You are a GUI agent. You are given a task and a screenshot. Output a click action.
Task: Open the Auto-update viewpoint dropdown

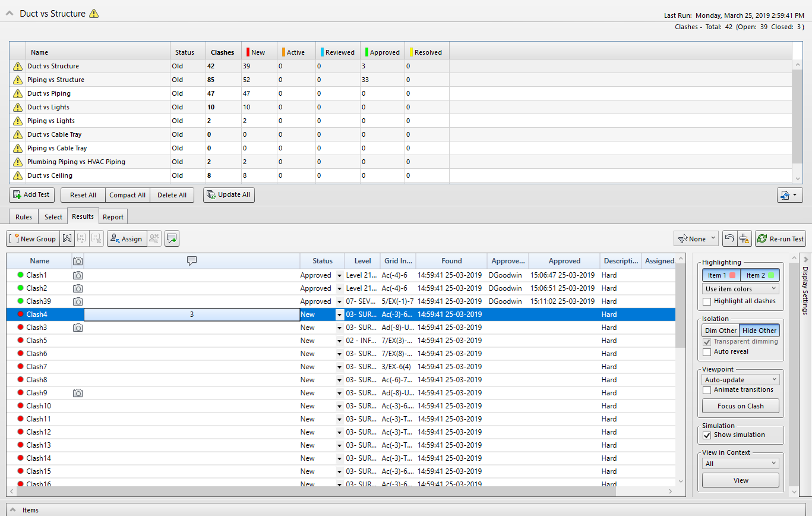coord(740,380)
